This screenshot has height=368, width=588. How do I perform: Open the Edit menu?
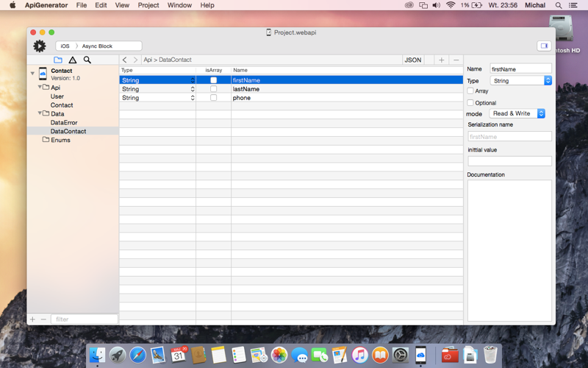pos(101,5)
